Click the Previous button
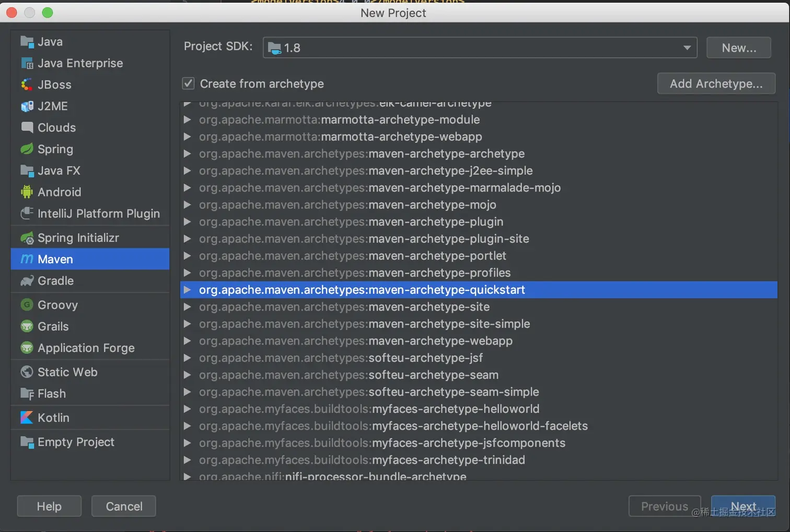The height and width of the screenshot is (532, 790). pos(665,506)
